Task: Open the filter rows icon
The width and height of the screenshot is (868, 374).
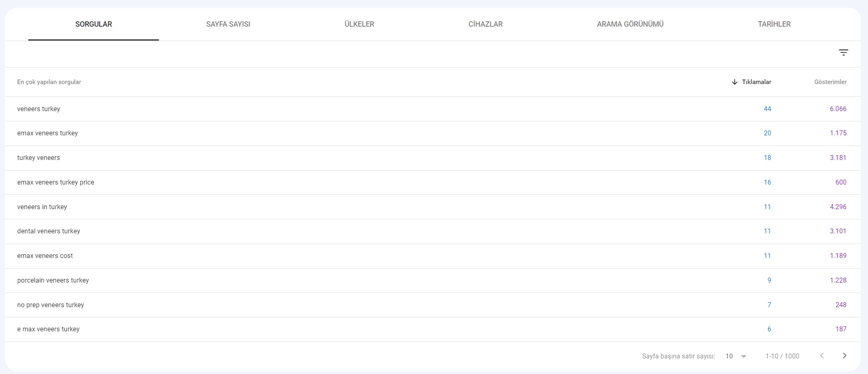Action: pyautogui.click(x=843, y=52)
